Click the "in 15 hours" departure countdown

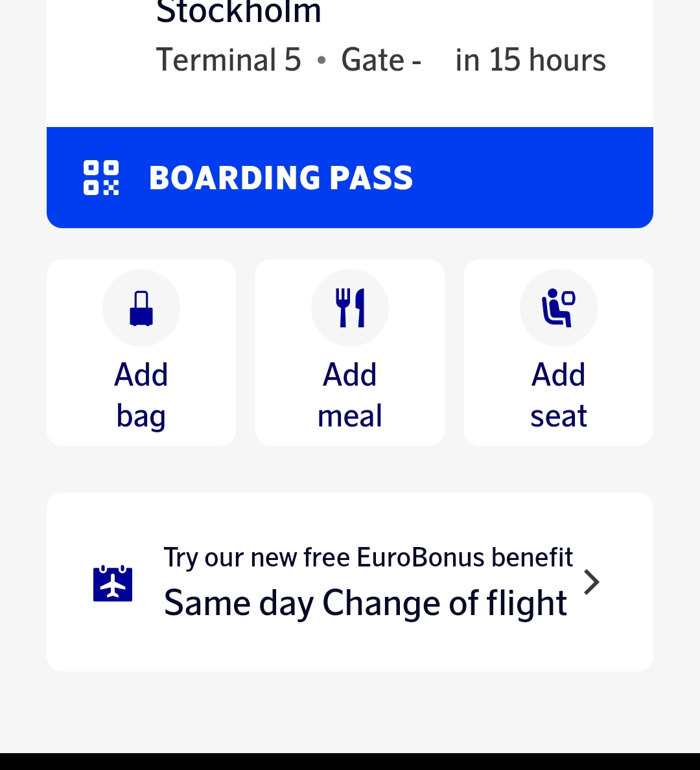pos(530,60)
